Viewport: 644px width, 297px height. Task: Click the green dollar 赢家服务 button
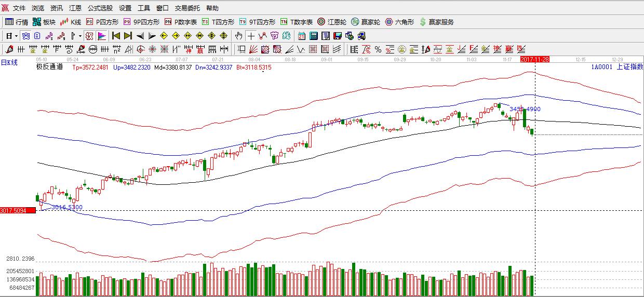click(x=437, y=22)
